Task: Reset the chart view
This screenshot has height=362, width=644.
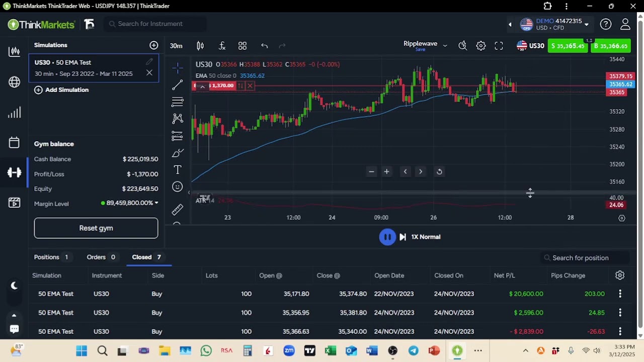Action: pos(439,172)
